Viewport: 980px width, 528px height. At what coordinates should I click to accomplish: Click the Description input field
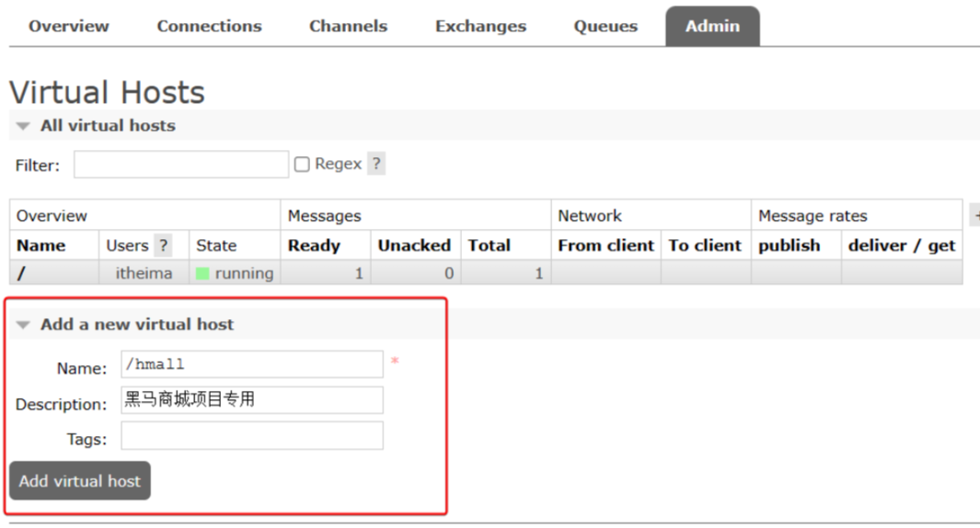click(x=251, y=400)
